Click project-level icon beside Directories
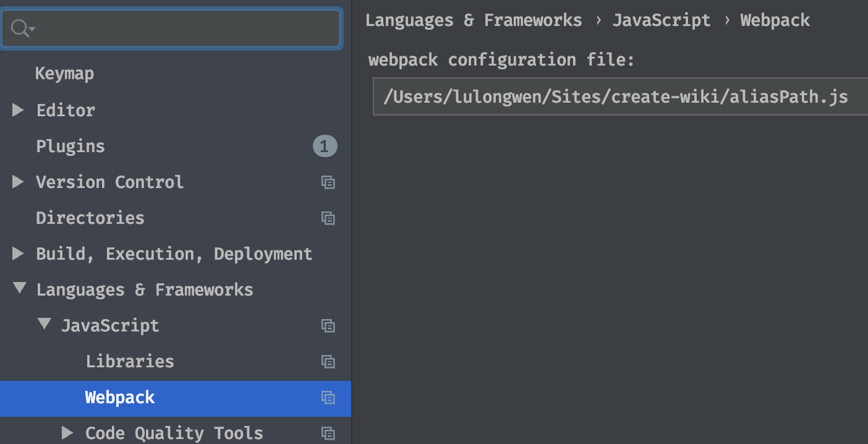This screenshot has height=444, width=868. tap(328, 218)
